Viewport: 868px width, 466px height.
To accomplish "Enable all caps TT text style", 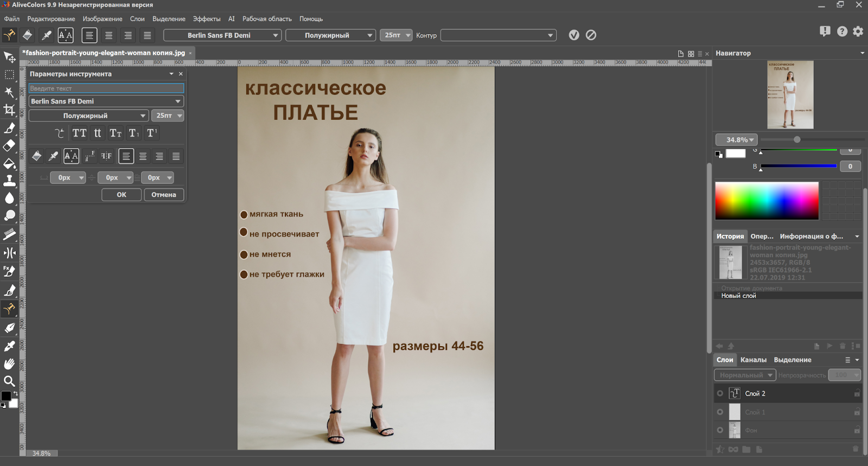I will (80, 133).
